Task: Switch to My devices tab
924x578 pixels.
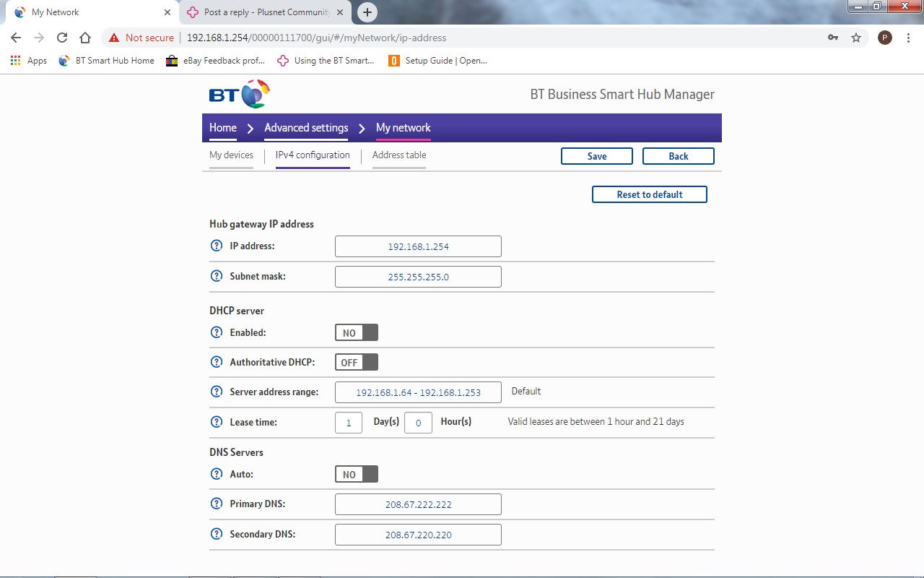Action: coord(231,155)
